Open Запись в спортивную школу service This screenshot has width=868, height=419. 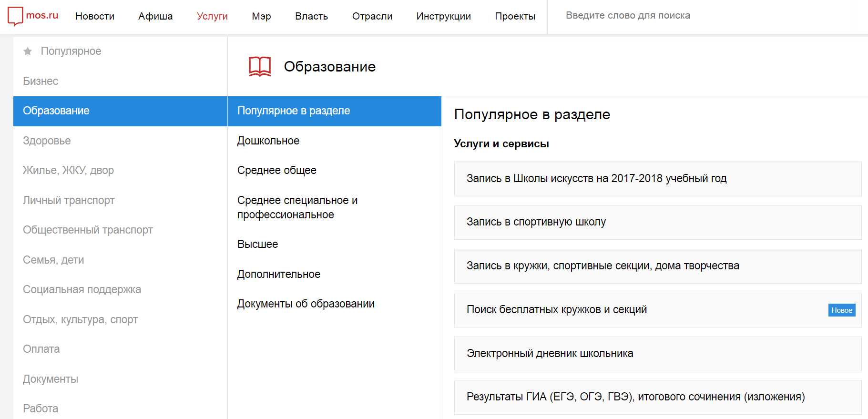tap(658, 222)
